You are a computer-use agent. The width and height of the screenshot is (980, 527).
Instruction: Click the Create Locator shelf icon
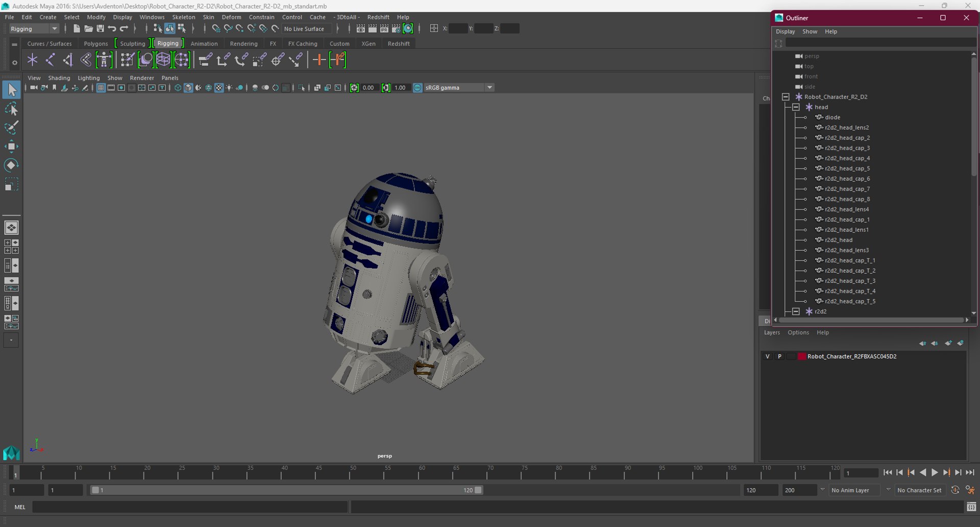33,60
